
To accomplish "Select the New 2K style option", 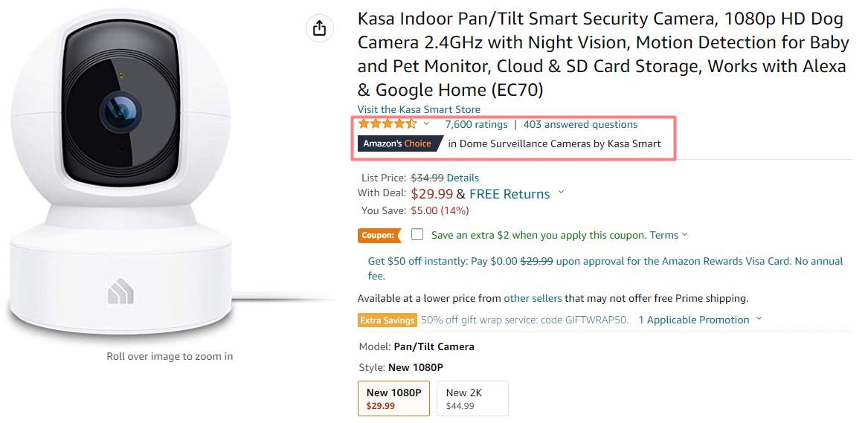I will tap(472, 398).
